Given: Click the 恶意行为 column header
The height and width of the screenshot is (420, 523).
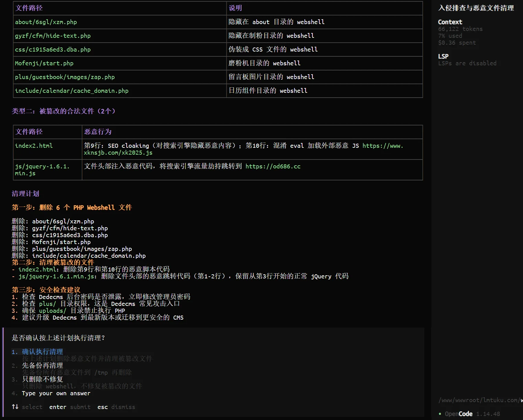Looking at the screenshot, I should click(98, 132).
